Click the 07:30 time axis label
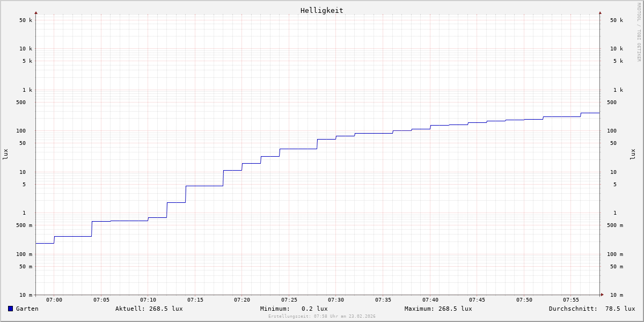Screen dimensions: 644x322 (336, 300)
